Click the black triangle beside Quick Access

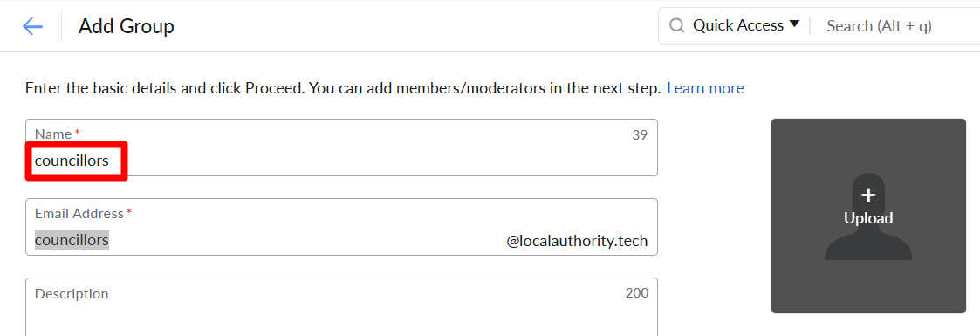(x=794, y=24)
